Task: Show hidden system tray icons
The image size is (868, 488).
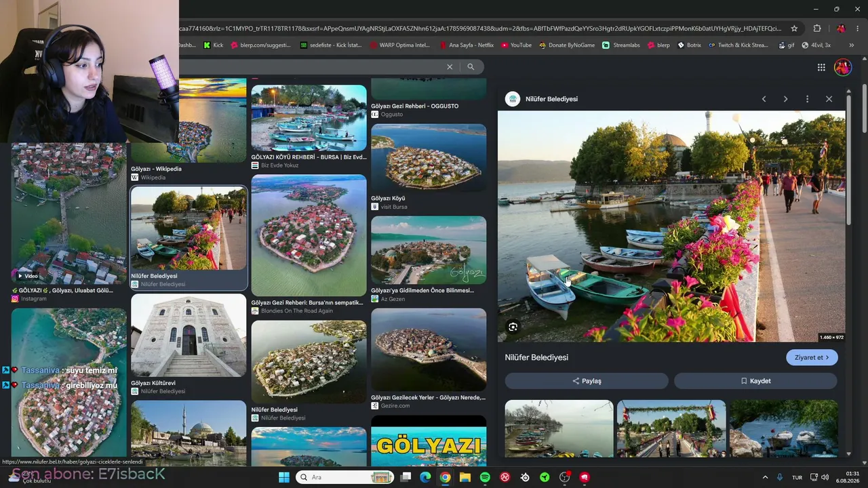Action: pos(765,477)
